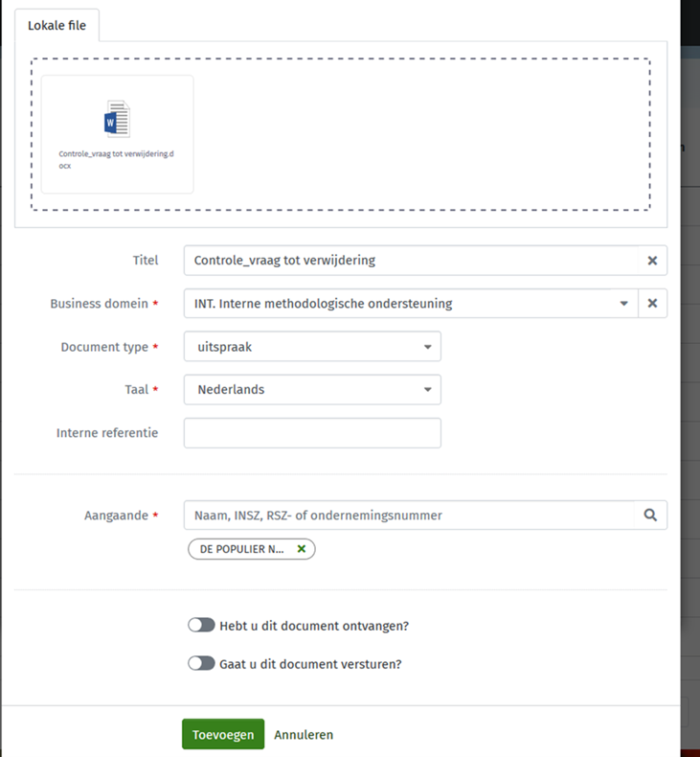Click into the Interne referentie field
This screenshot has width=700, height=757.
pyautogui.click(x=312, y=432)
